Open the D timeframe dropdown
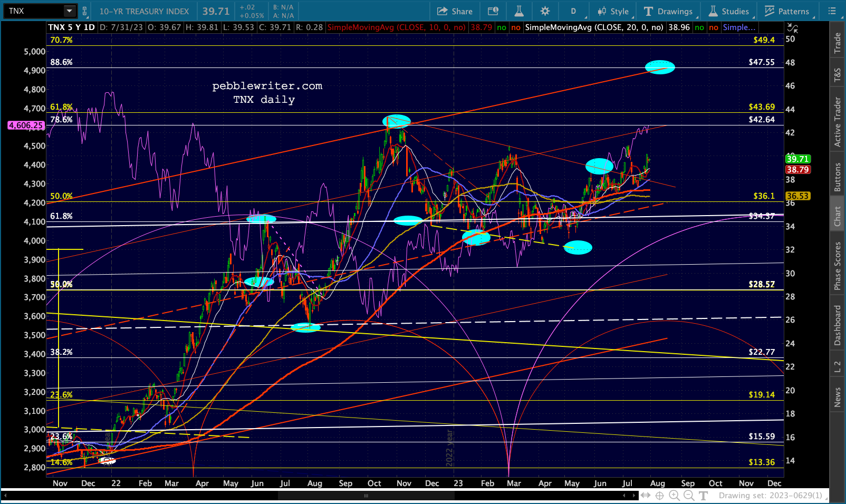This screenshot has height=504, width=846. click(x=573, y=11)
